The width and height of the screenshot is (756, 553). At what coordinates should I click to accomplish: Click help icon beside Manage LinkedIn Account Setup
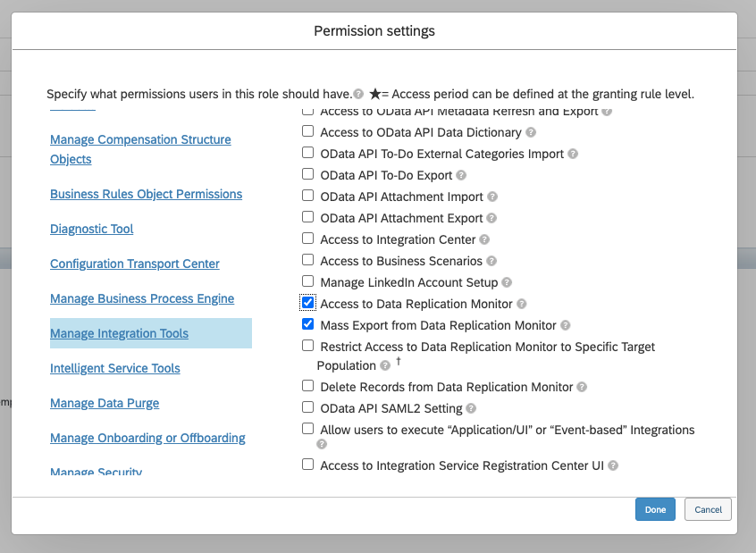click(x=507, y=282)
